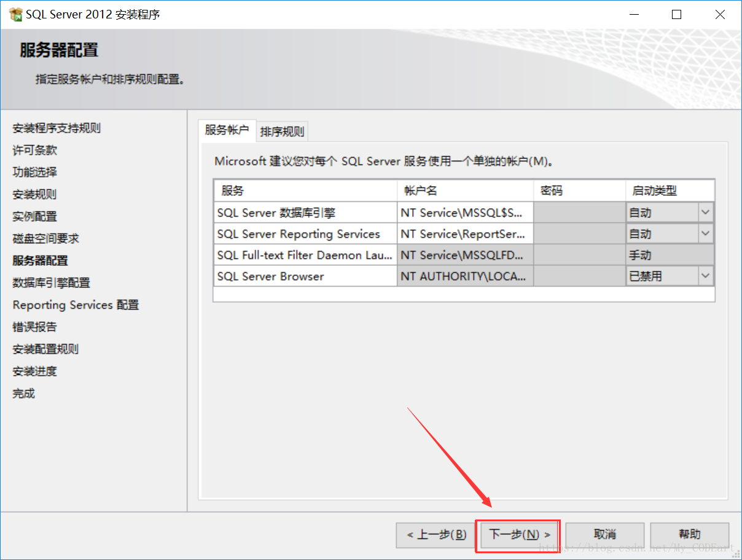Open startup type dropdown for SQL Server Reporting Services

click(706, 234)
